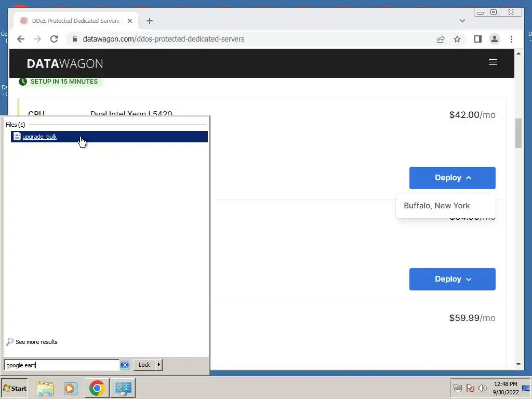Open the DataWagon hamburger menu
Image resolution: width=532 pixels, height=399 pixels.
pos(493,62)
